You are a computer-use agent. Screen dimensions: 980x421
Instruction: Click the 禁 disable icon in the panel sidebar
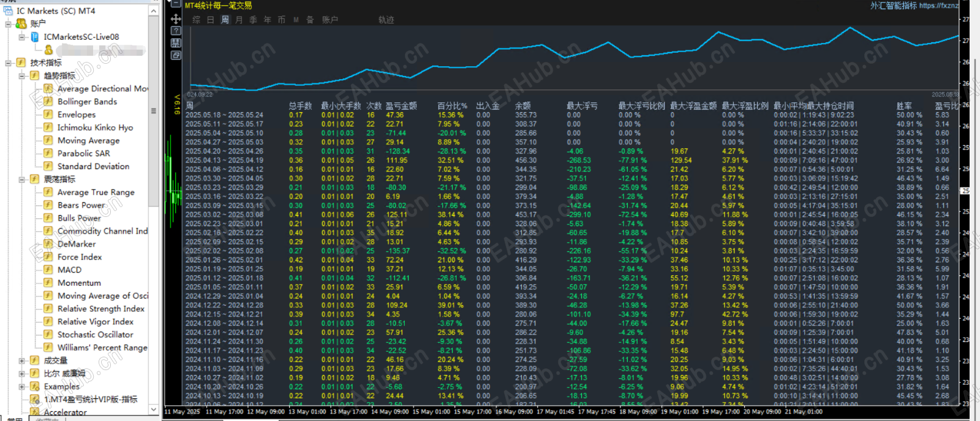pos(176,43)
